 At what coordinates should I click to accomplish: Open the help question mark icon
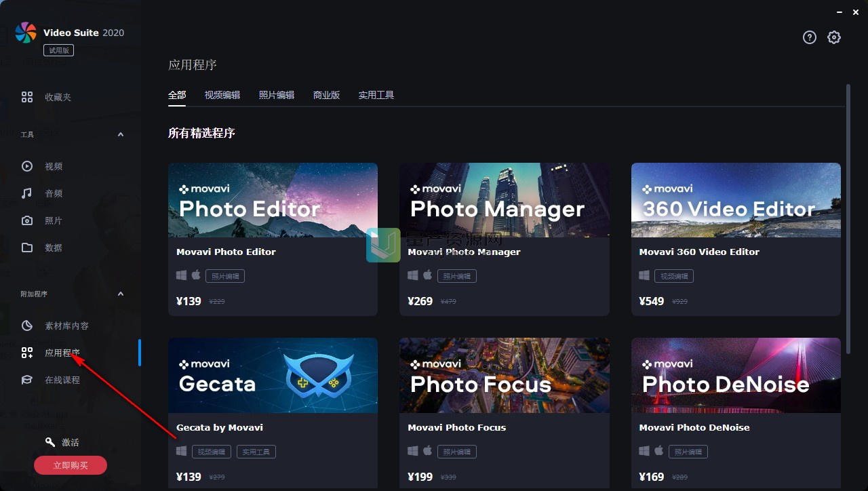(810, 37)
